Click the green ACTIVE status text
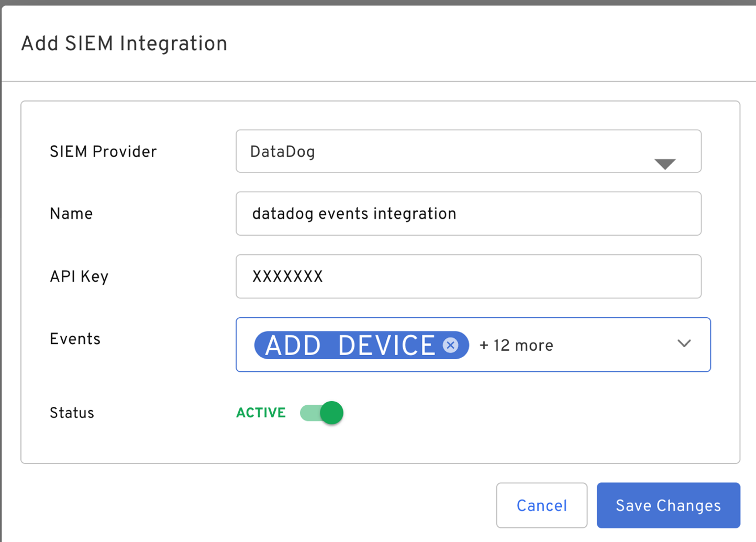The image size is (756, 542). (261, 413)
